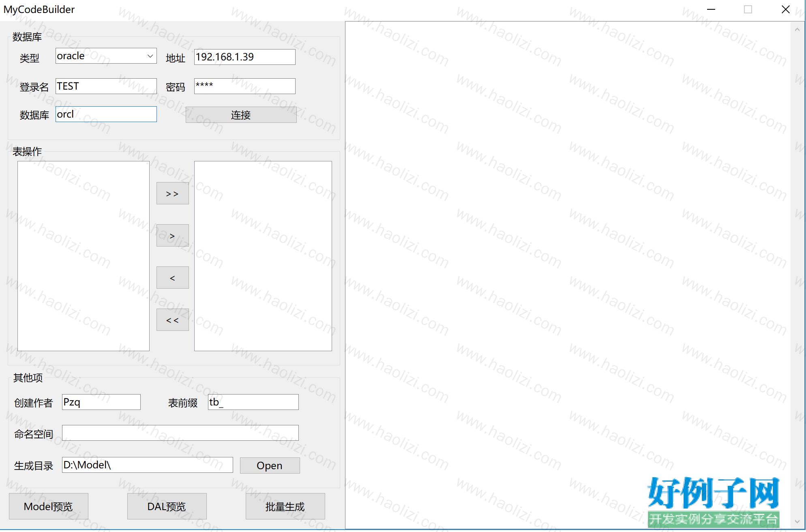Focus the password field with asterisks
The width and height of the screenshot is (806, 532).
pos(244,86)
